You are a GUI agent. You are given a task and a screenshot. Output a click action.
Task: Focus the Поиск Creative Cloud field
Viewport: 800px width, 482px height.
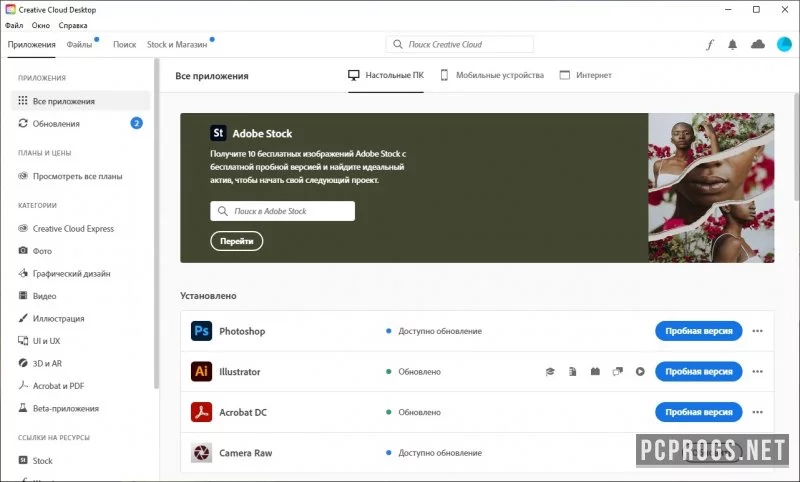click(460, 44)
